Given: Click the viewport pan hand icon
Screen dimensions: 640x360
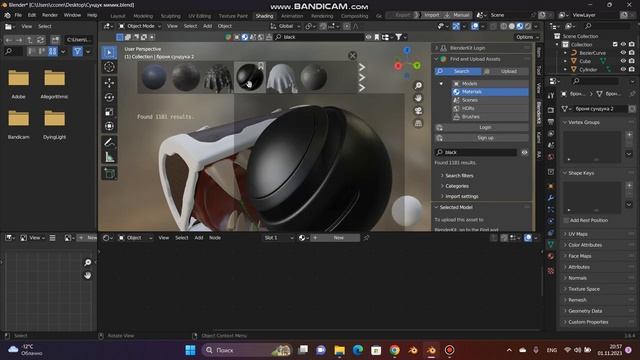Looking at the screenshot, I should click(x=418, y=98).
